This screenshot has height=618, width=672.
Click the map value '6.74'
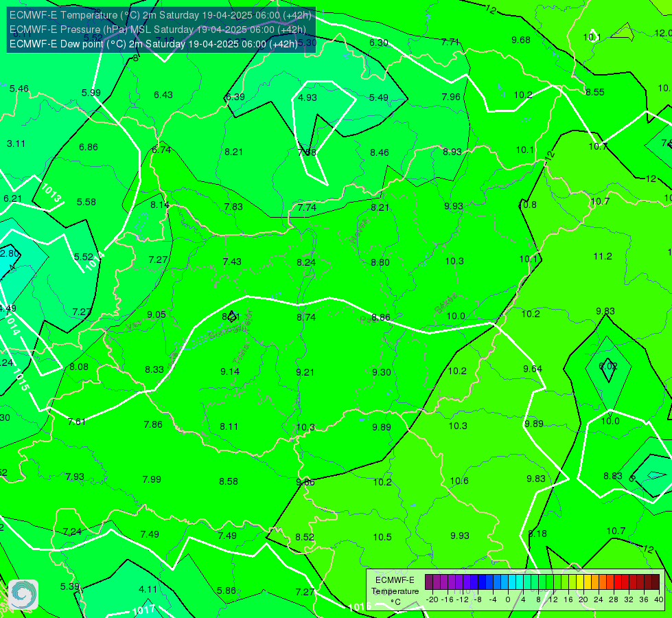click(161, 150)
